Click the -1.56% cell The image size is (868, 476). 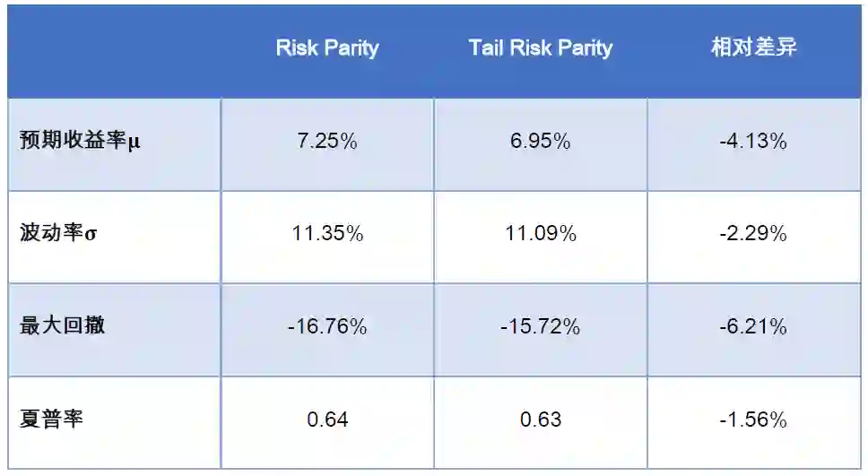[x=753, y=420]
